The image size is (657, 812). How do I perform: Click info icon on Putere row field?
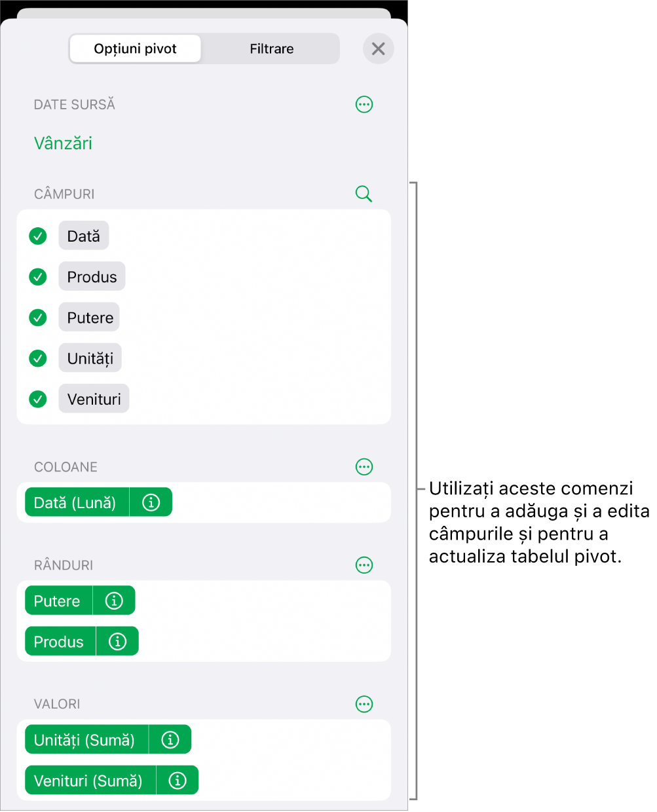[114, 600]
